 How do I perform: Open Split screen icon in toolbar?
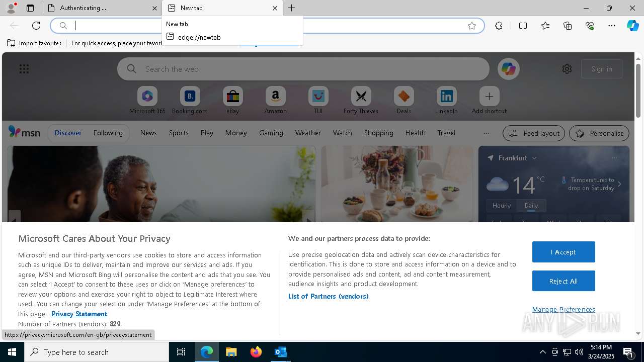pyautogui.click(x=523, y=26)
